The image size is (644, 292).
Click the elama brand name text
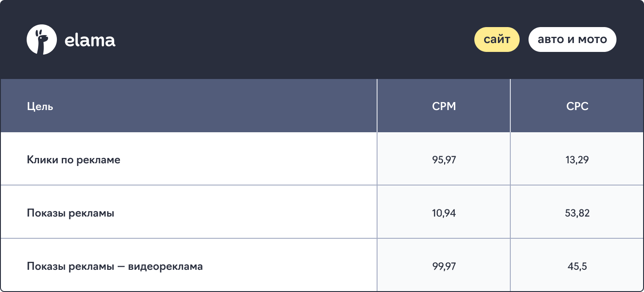pos(90,40)
